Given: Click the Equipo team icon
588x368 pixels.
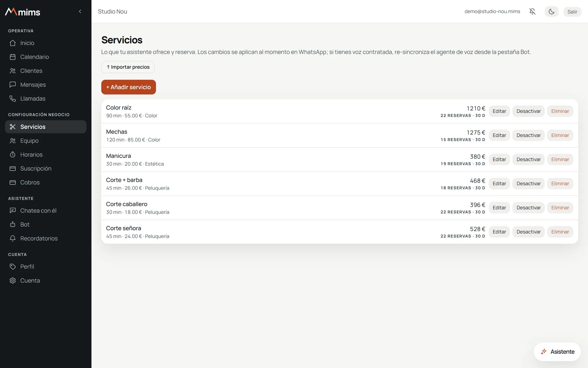Looking at the screenshot, I should coord(13,141).
